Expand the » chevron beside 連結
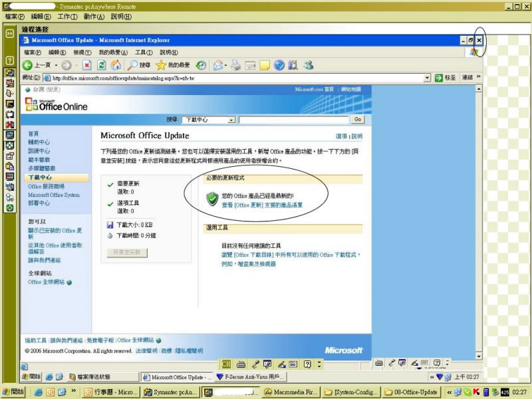 [x=478, y=76]
